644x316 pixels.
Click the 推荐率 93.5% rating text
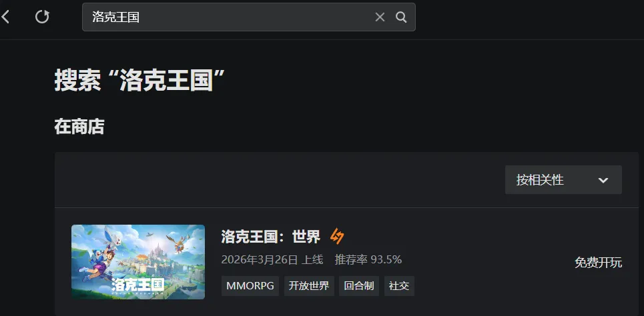click(x=368, y=260)
